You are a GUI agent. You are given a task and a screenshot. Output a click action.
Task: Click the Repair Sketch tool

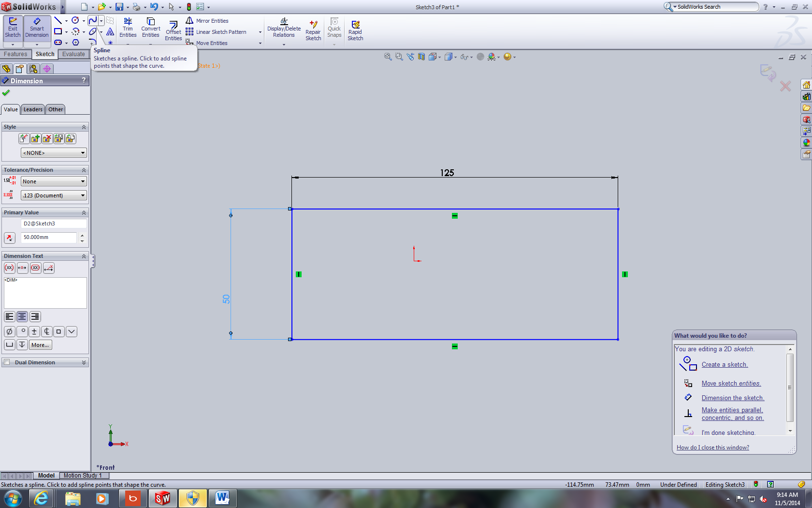tap(313, 31)
